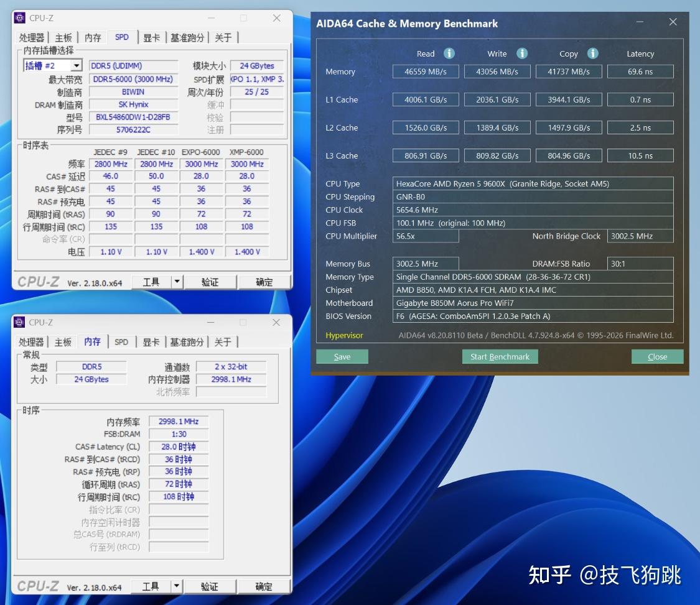Click the Memory Write value 43056 MB/s

coord(497,72)
